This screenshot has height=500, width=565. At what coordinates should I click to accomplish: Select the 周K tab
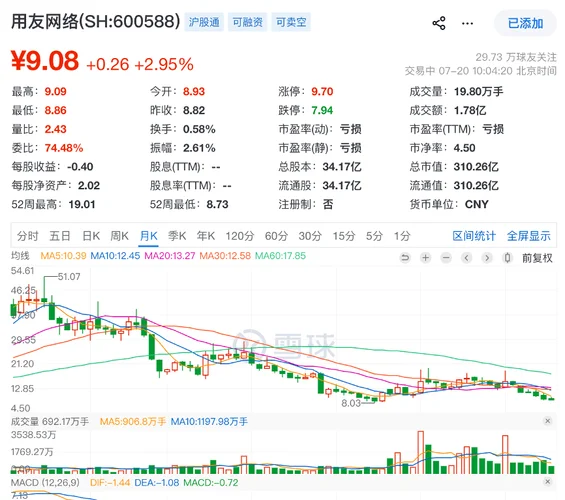point(119,236)
